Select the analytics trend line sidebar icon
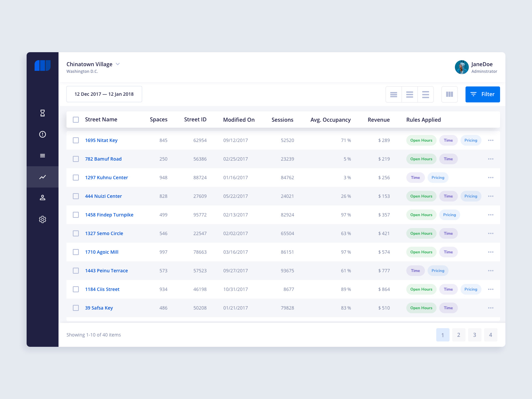This screenshot has width=532, height=399. pos(43,177)
